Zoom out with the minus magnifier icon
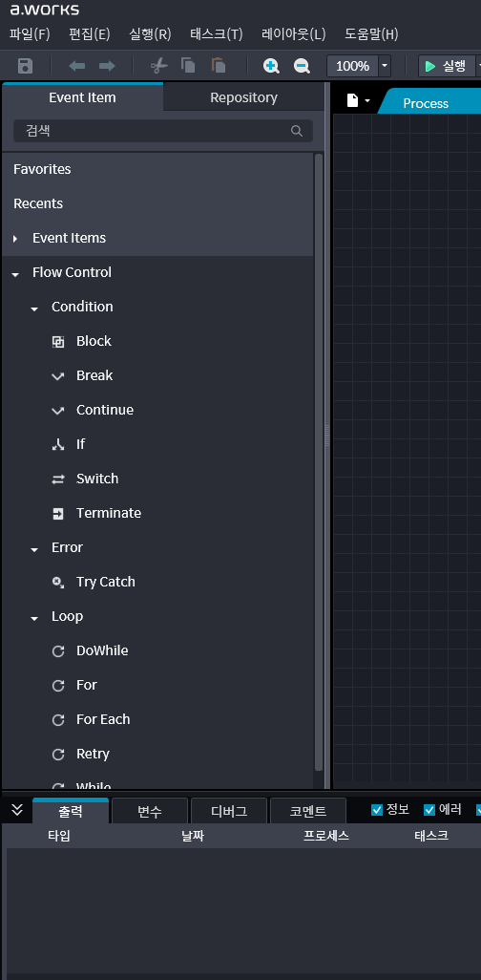This screenshot has height=980, width=481. coord(302,66)
